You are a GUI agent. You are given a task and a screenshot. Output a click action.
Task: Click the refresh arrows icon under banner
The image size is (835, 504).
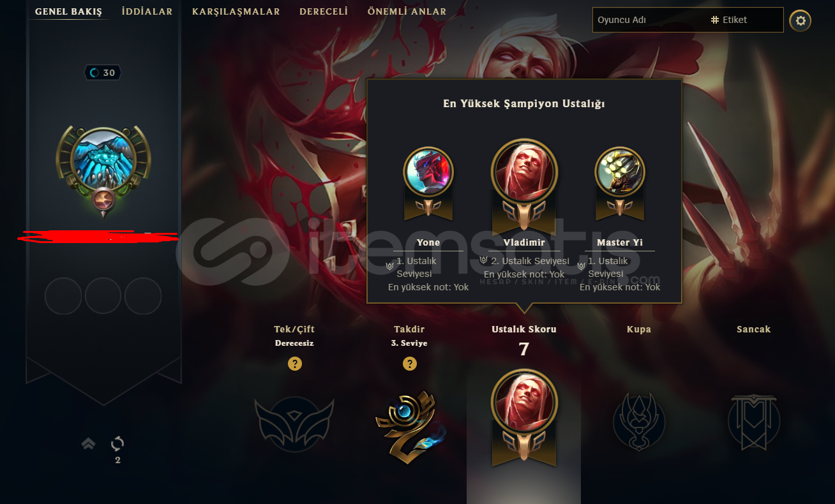[117, 443]
